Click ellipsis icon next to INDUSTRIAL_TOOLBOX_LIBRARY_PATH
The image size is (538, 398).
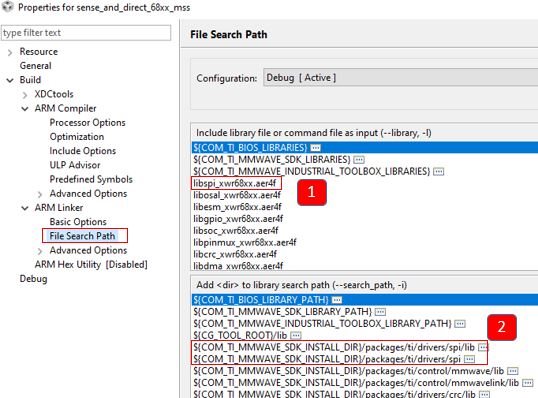point(460,324)
